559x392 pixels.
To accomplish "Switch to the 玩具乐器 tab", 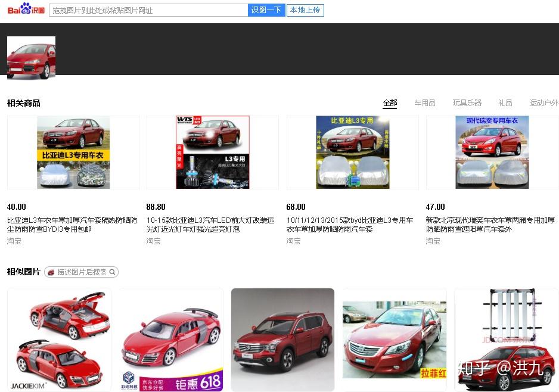I will tap(467, 103).
